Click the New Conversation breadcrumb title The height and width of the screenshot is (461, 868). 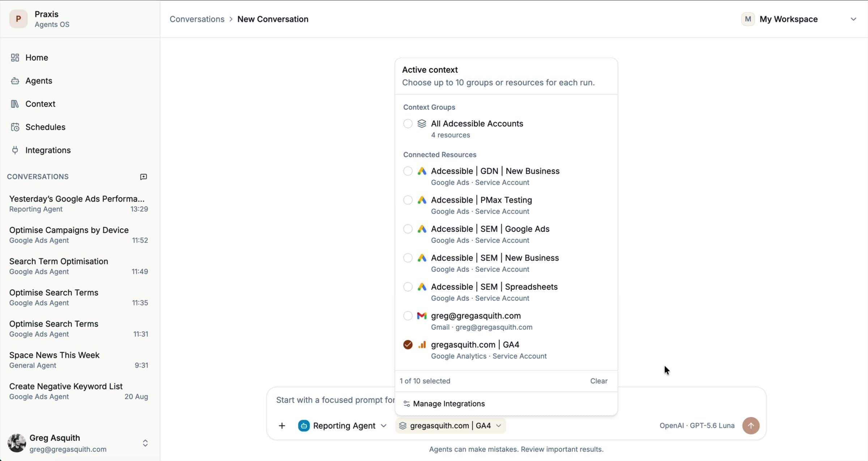(x=273, y=19)
